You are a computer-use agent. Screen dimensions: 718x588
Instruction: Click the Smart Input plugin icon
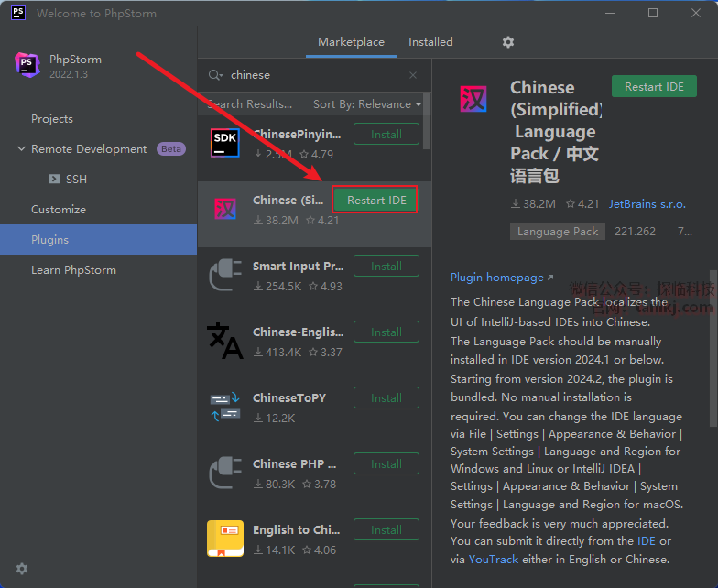[225, 275]
